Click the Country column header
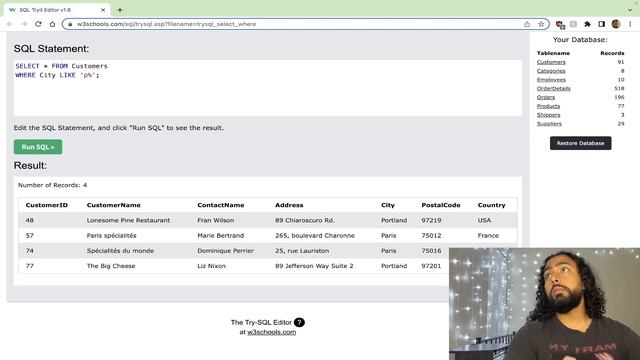The width and height of the screenshot is (640, 360). (x=491, y=205)
